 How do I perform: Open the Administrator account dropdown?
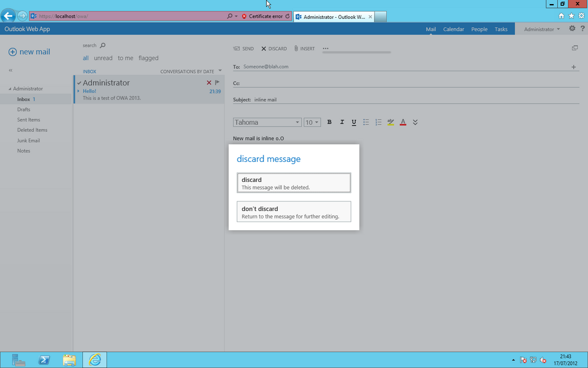[542, 29]
